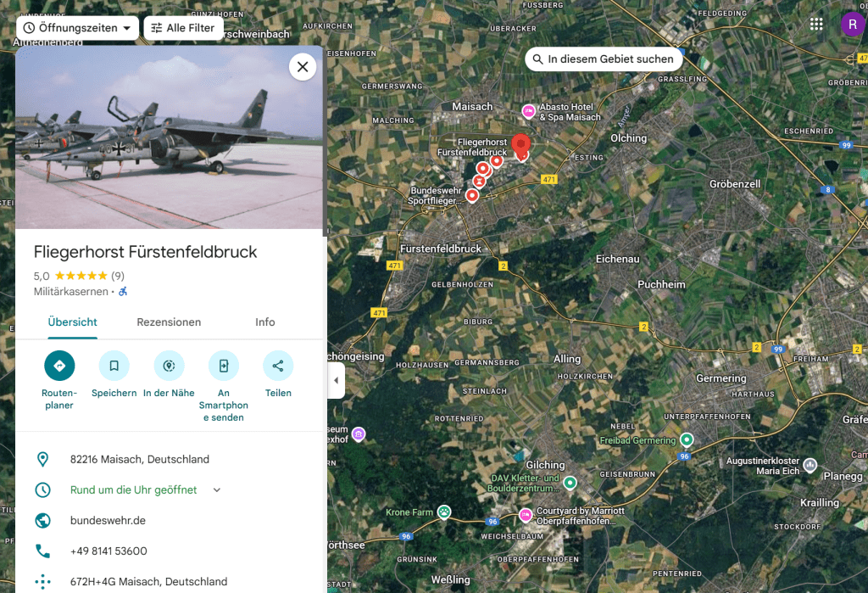Search nearby with In der Nähe icon
Image resolution: width=868 pixels, height=593 pixels.
coord(169,366)
